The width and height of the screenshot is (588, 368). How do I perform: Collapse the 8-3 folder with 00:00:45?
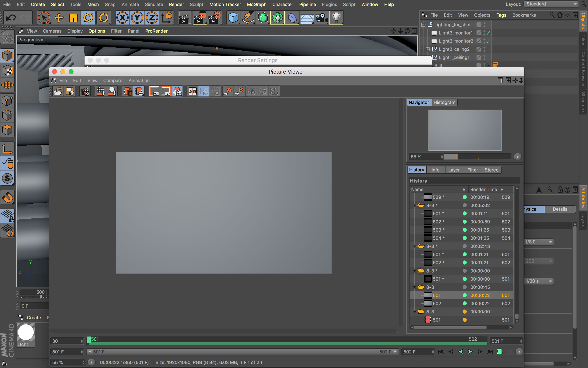pos(414,287)
